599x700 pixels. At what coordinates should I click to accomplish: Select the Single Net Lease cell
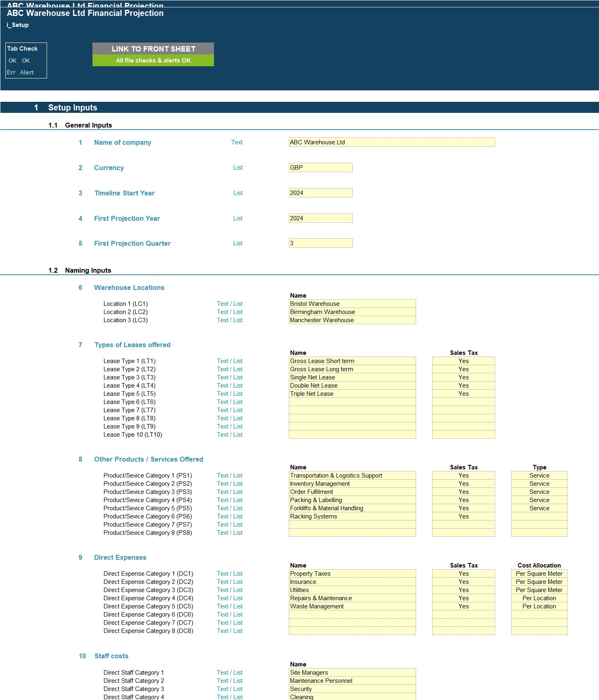click(x=352, y=377)
